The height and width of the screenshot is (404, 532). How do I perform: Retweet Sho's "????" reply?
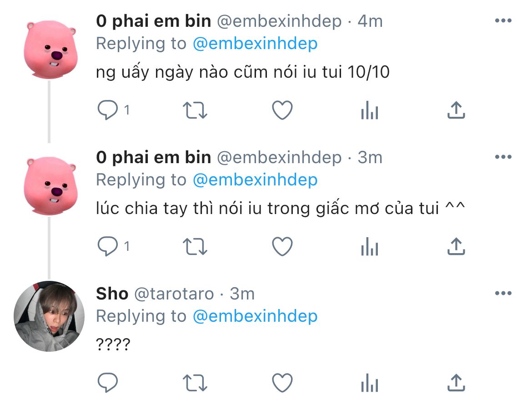195,383
